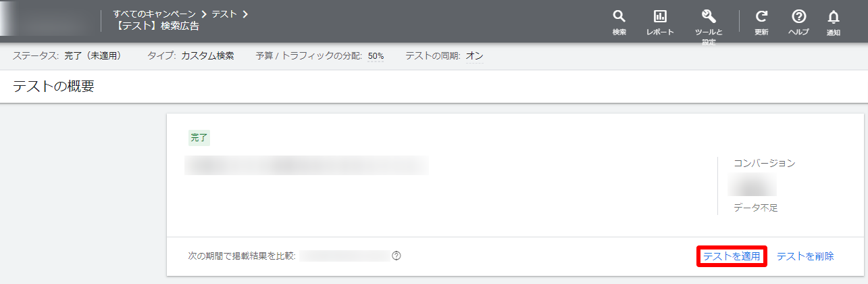Click the green 完了 status badge
The height and width of the screenshot is (284, 868).
pos(199,138)
